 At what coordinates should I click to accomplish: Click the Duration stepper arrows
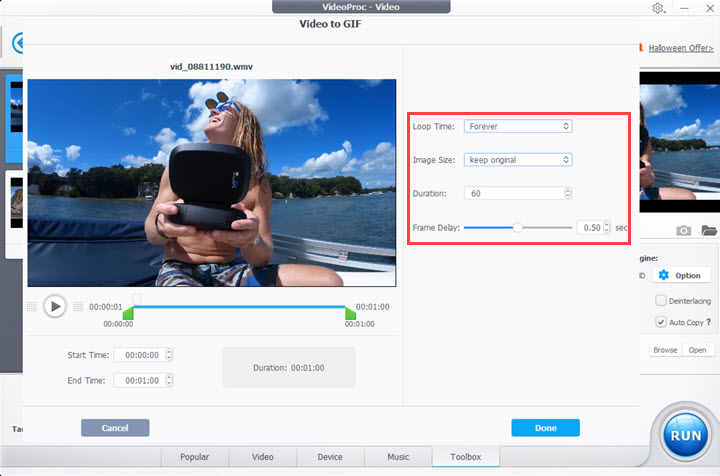point(568,193)
